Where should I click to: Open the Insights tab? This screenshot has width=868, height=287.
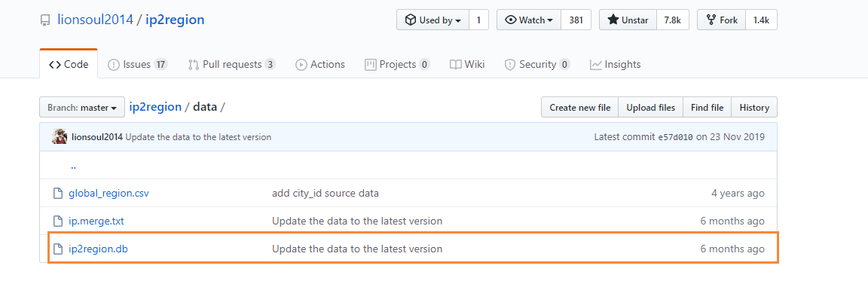[615, 65]
